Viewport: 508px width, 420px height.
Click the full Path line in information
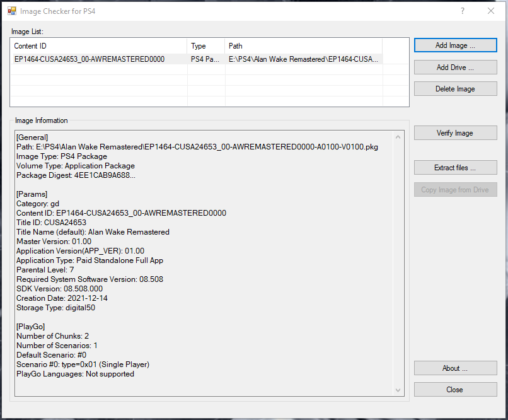click(x=197, y=147)
